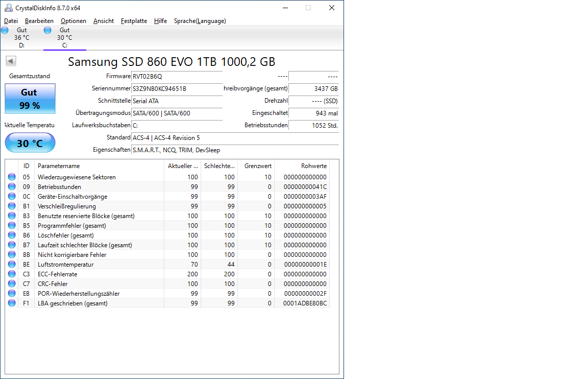Click the Standard field ACS-4 Revision 5
The height and width of the screenshot is (379, 588).
click(x=235, y=138)
